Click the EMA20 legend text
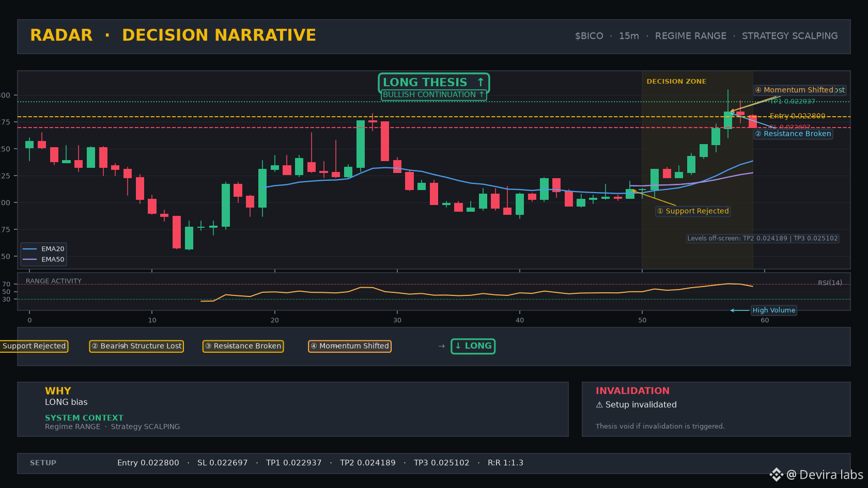The image size is (868, 488). (53, 249)
